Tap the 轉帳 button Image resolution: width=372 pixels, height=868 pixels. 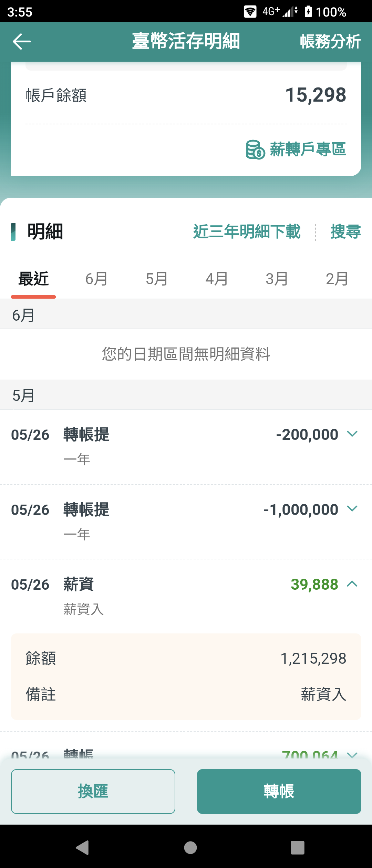tap(279, 791)
